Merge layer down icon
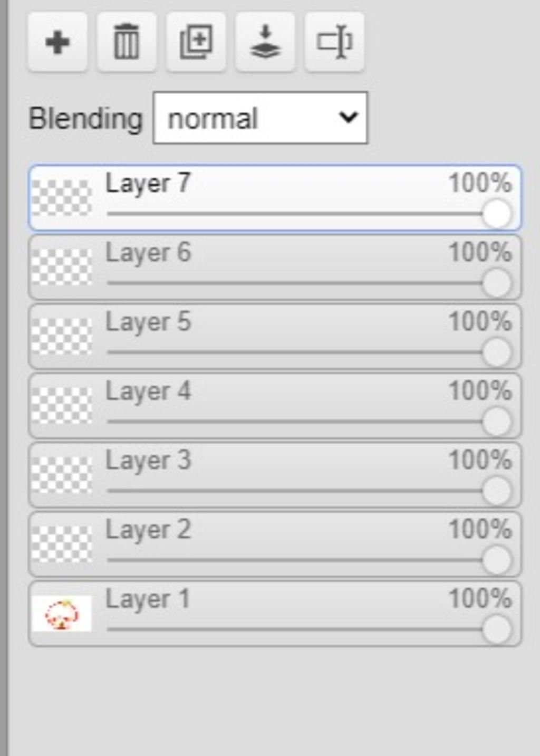 (x=265, y=42)
